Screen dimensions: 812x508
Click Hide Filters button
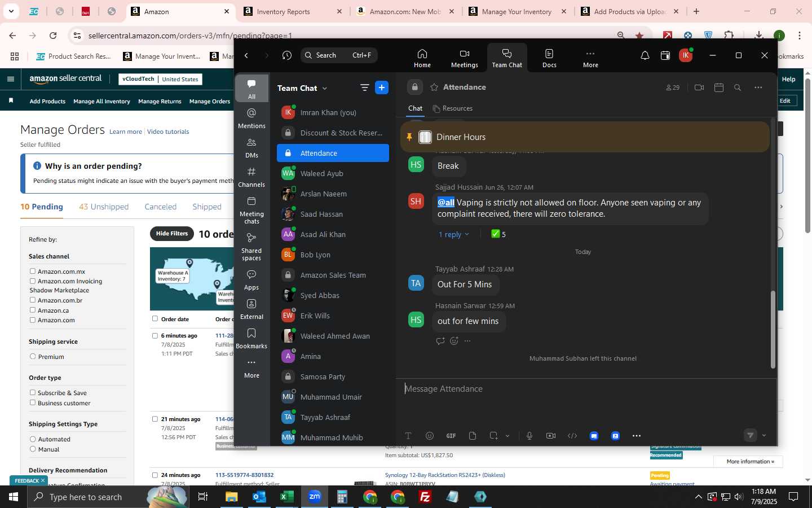pyautogui.click(x=172, y=234)
